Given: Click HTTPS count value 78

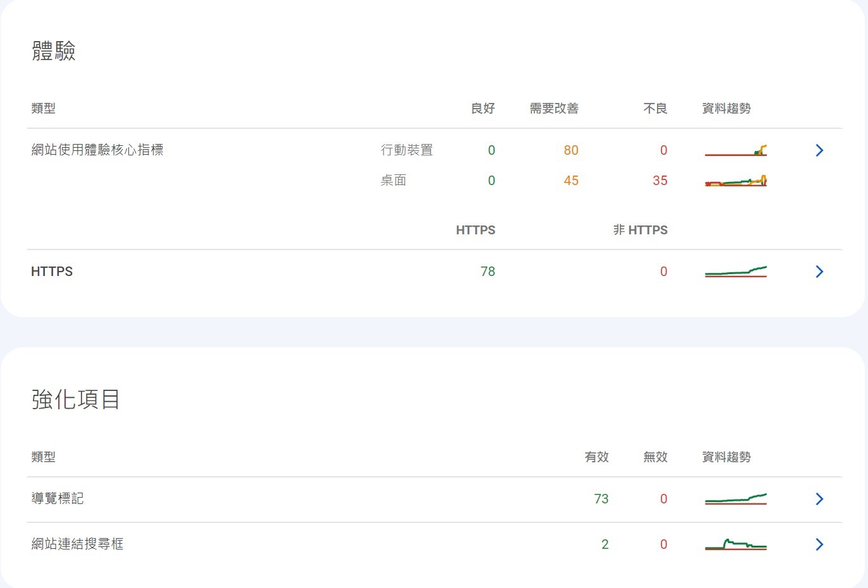Looking at the screenshot, I should click(x=488, y=272).
